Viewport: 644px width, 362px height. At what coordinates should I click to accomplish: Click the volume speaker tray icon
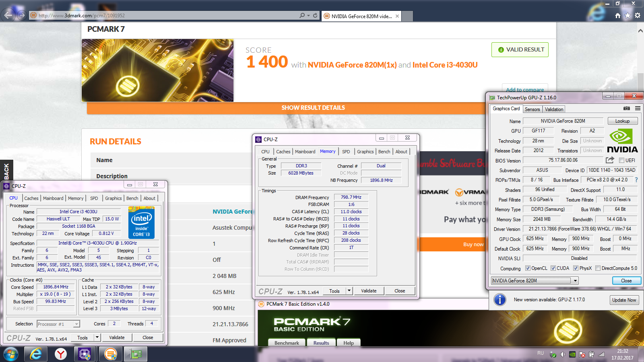[562, 354]
